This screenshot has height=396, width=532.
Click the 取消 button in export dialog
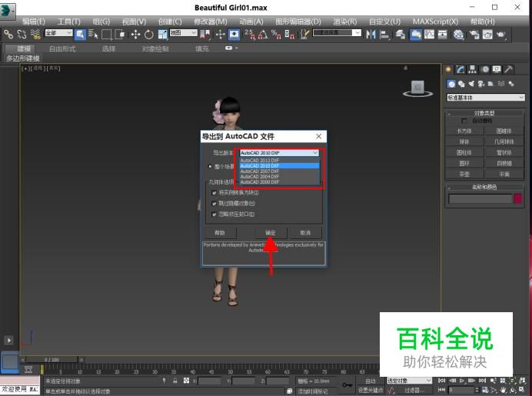[305, 233]
